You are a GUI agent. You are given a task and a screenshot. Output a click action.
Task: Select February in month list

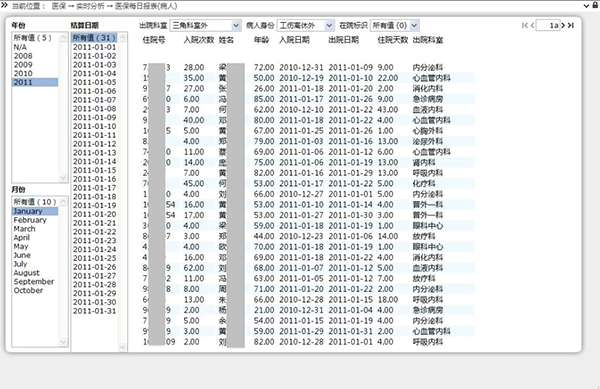35,220
